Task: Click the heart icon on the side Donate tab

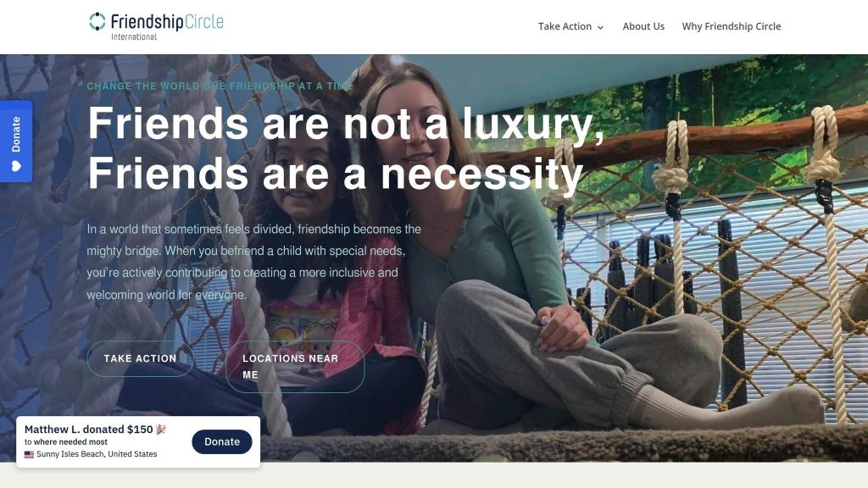Action: point(16,166)
